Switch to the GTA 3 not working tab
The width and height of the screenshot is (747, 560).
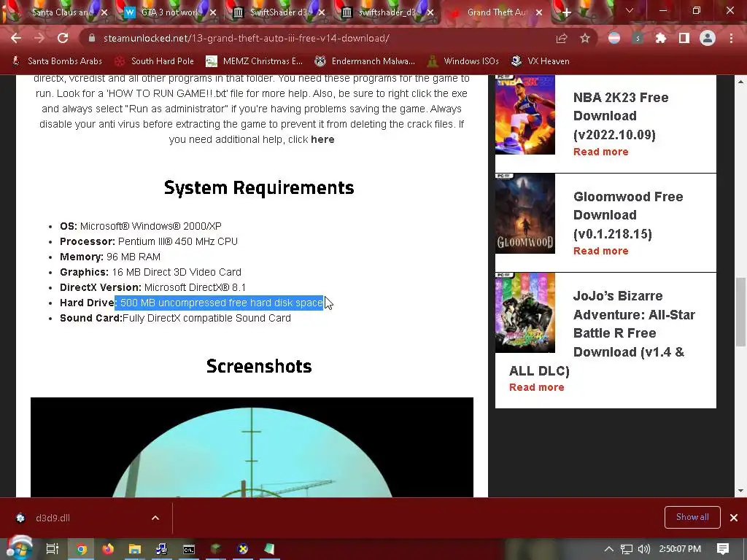click(x=168, y=12)
